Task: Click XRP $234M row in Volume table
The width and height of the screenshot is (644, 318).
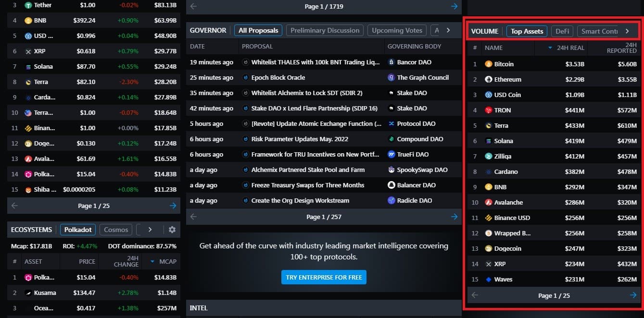Action: 554,264
